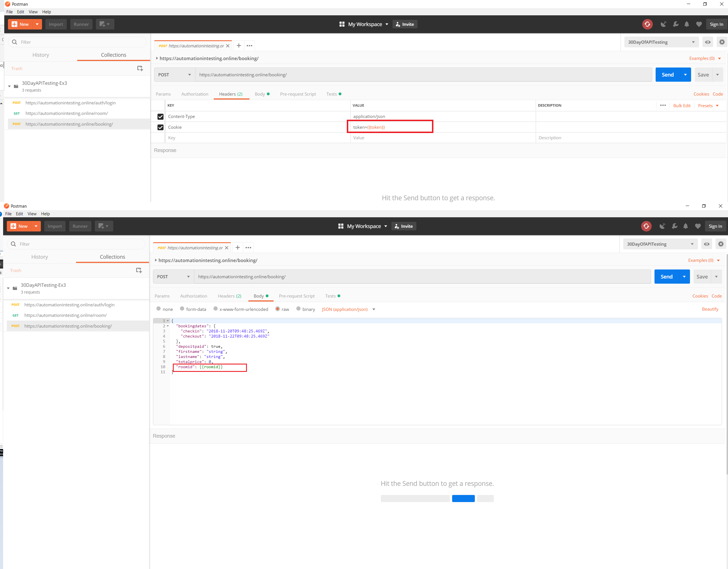Image resolution: width=728 pixels, height=569 pixels.
Task: Uncheck the Cookie header checkbox
Action: coord(160,127)
